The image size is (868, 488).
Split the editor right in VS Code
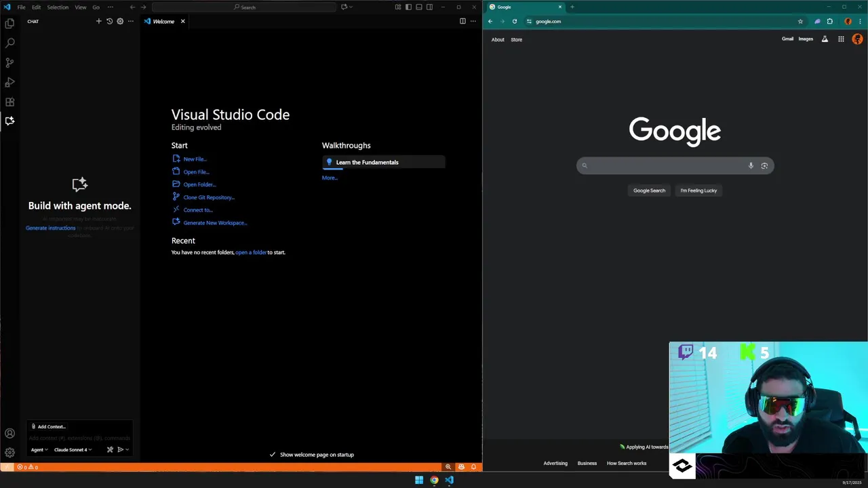[462, 21]
